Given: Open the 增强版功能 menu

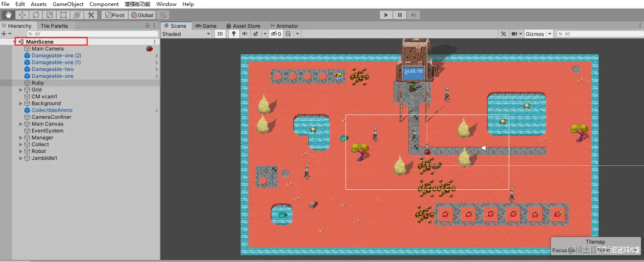Looking at the screenshot, I should [137, 4].
